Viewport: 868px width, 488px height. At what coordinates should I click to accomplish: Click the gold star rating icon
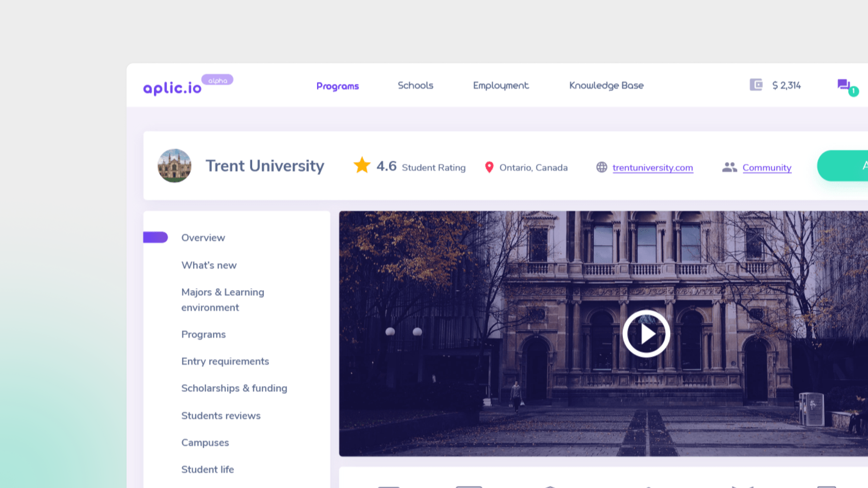tap(362, 166)
